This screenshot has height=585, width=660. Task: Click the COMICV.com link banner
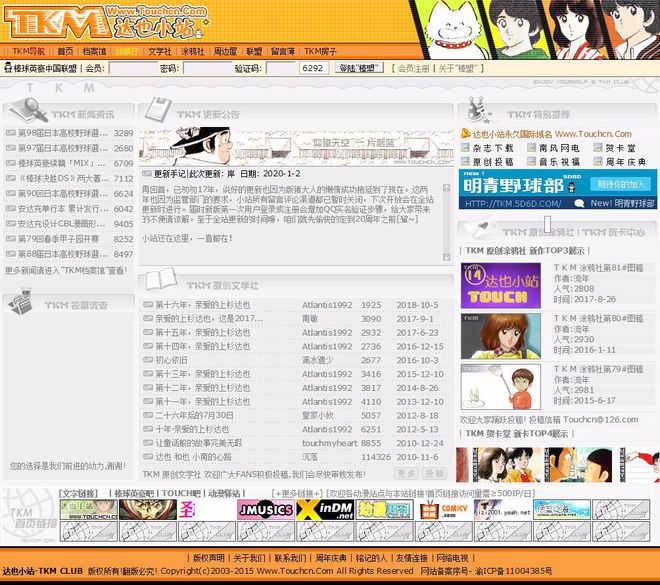click(443, 510)
